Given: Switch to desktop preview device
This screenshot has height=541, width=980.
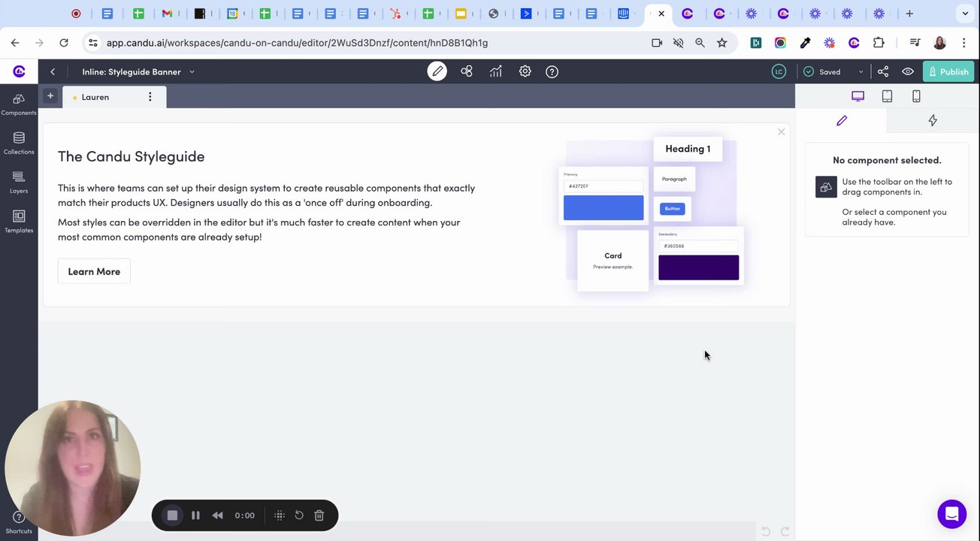Looking at the screenshot, I should 857,96.
